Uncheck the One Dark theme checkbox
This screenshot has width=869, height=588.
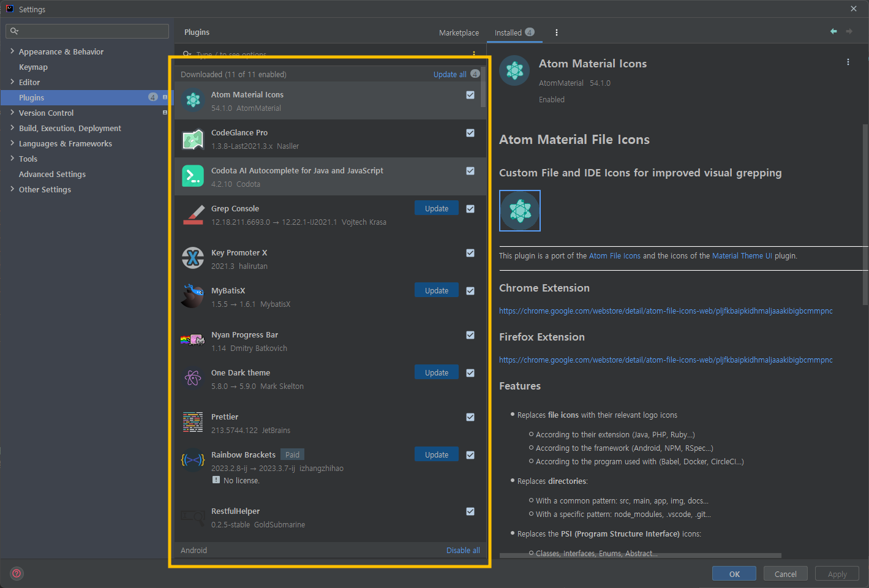(470, 373)
